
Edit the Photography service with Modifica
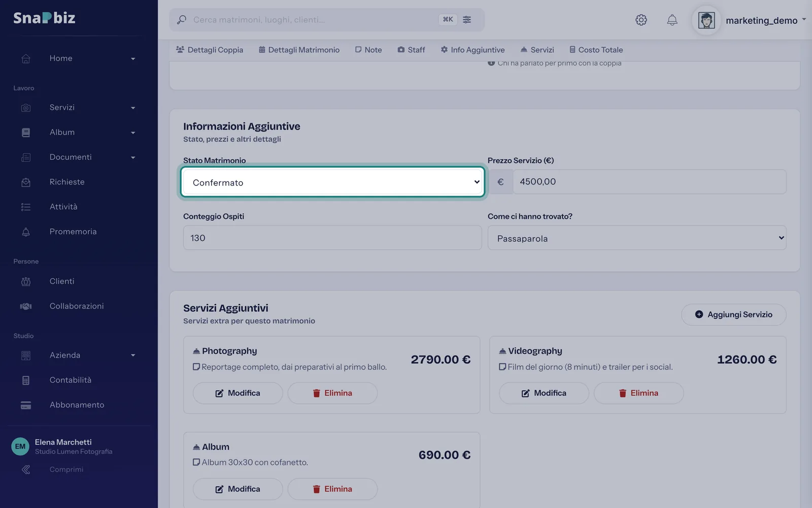(238, 393)
